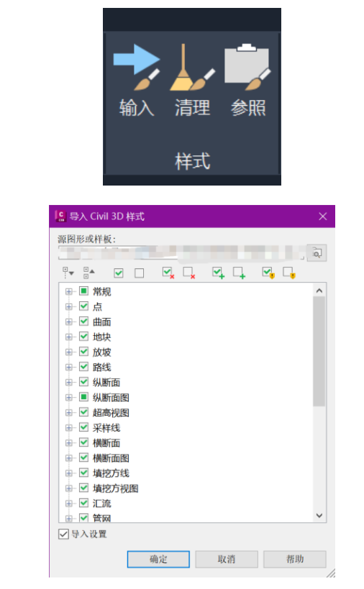This screenshot has height=589, width=364.
Task: Close the 导入 Civil 3D 样式 dialog
Action: pos(323,216)
